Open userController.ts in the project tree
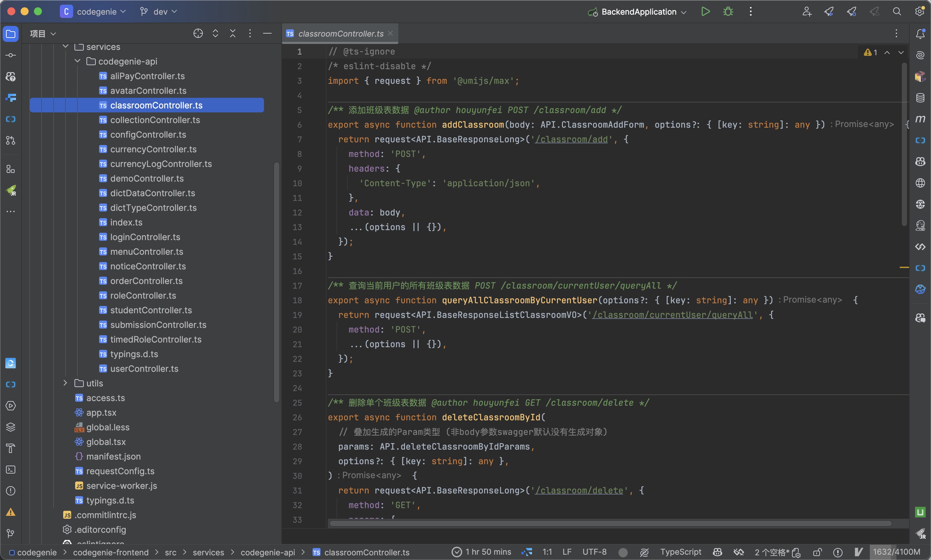 coord(144,369)
